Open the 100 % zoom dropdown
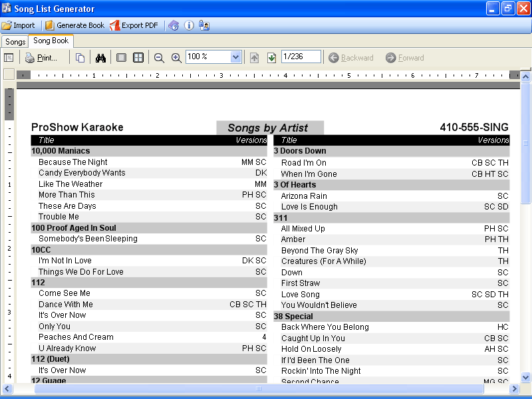This screenshot has width=532, height=399. (235, 57)
